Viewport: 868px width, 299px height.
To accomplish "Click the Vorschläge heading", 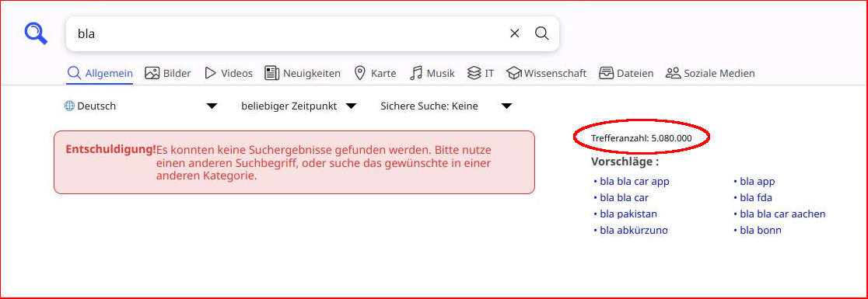I will click(x=625, y=162).
